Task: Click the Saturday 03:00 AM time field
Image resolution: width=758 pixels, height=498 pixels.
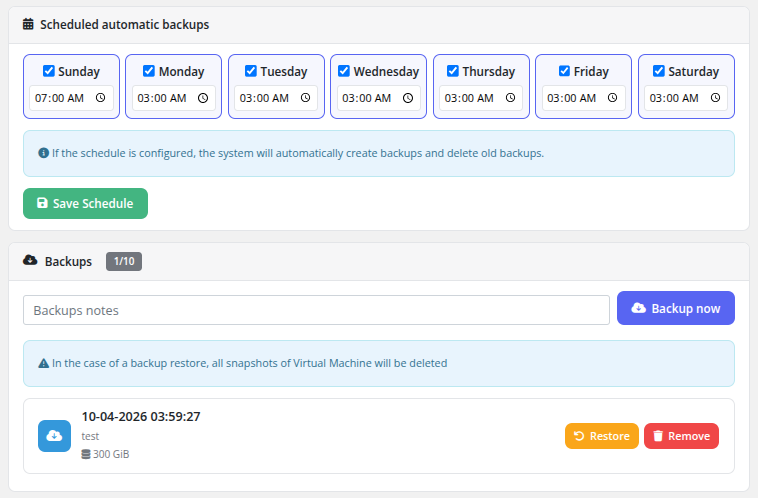Action: (686, 98)
